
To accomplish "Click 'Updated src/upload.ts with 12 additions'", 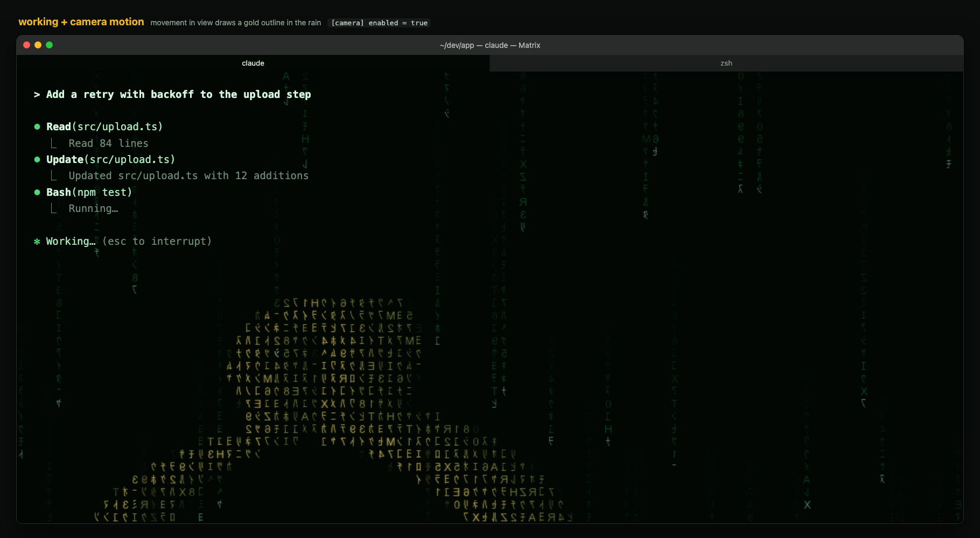I will (188, 176).
